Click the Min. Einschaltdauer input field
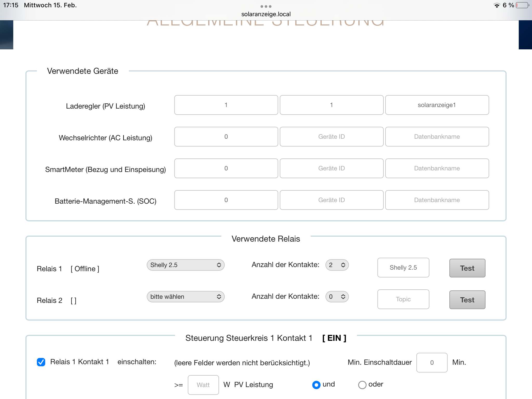532x399 pixels. coord(432,362)
